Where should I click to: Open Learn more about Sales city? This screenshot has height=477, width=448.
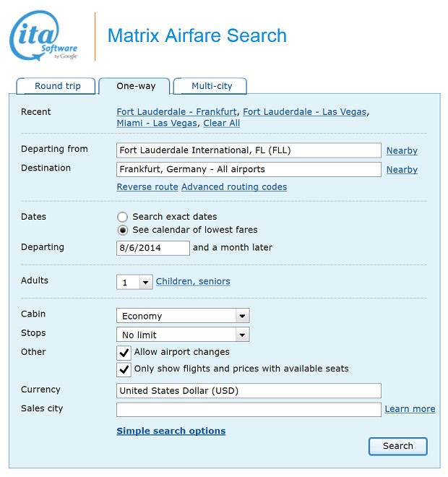click(x=410, y=409)
